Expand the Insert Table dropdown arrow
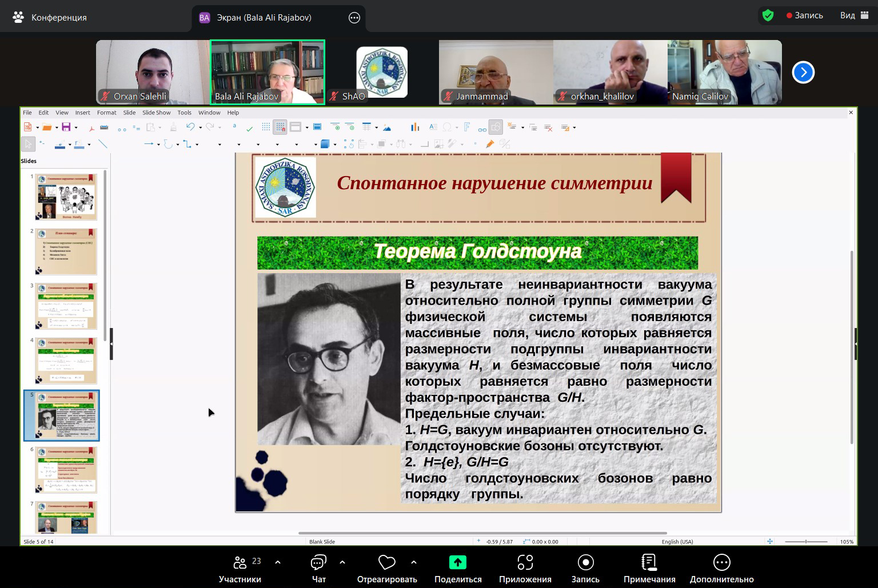 (x=376, y=128)
